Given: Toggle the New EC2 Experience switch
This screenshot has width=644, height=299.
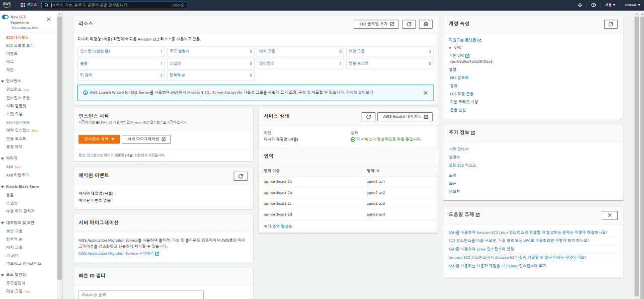Looking at the screenshot, I should (x=5, y=17).
